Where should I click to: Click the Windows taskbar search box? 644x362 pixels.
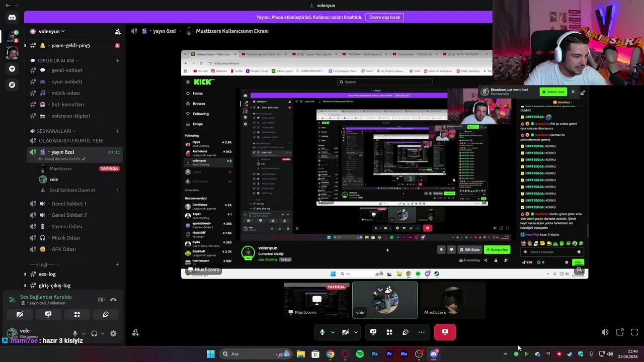(x=256, y=354)
